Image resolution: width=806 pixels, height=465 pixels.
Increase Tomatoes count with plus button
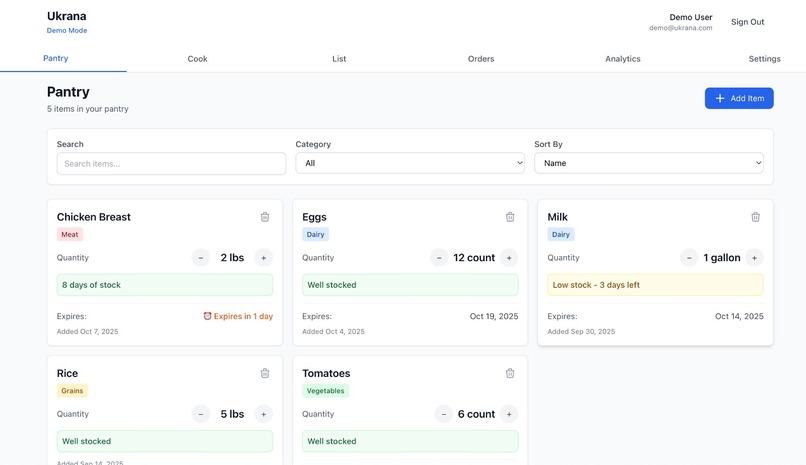[509, 414]
